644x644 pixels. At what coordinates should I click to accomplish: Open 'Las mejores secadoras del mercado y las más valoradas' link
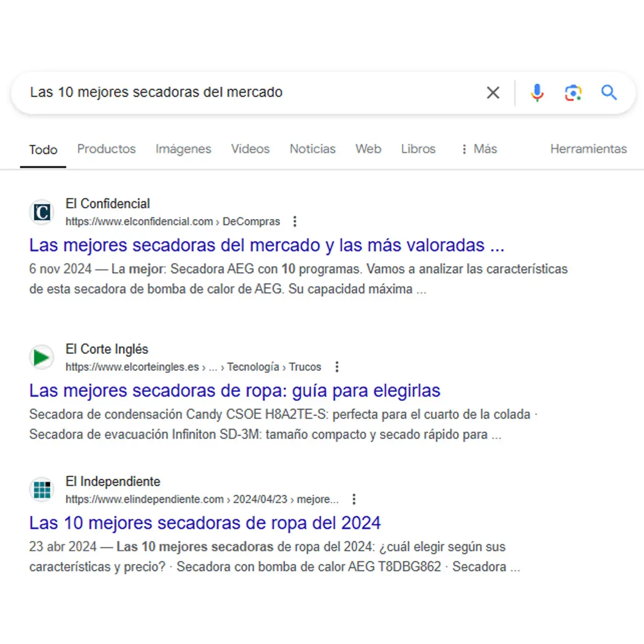[267, 245]
